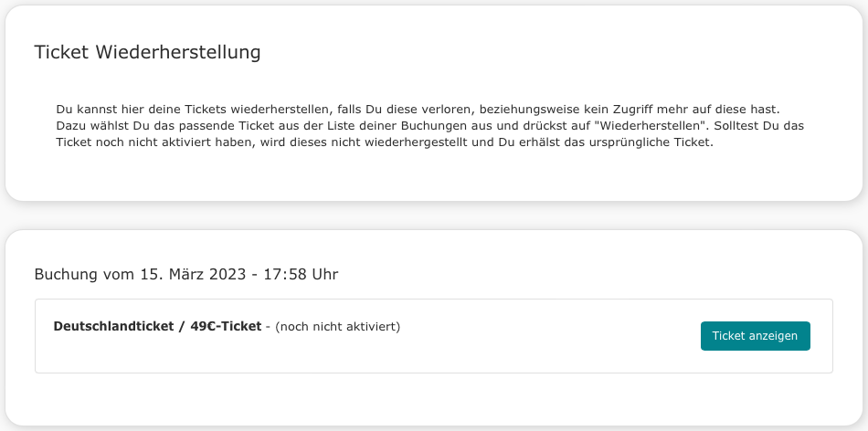Click the Buchung vom 15. März 2023 heading
The width and height of the screenshot is (868, 431).
(186, 274)
